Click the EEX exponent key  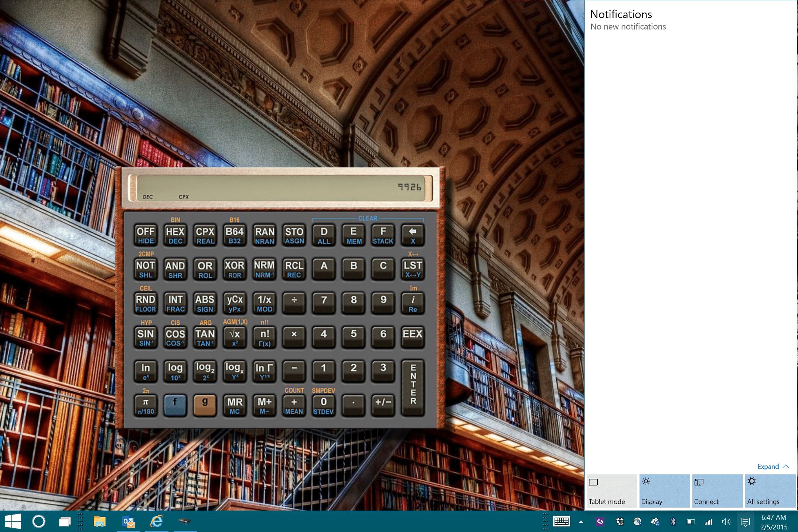pos(413,338)
